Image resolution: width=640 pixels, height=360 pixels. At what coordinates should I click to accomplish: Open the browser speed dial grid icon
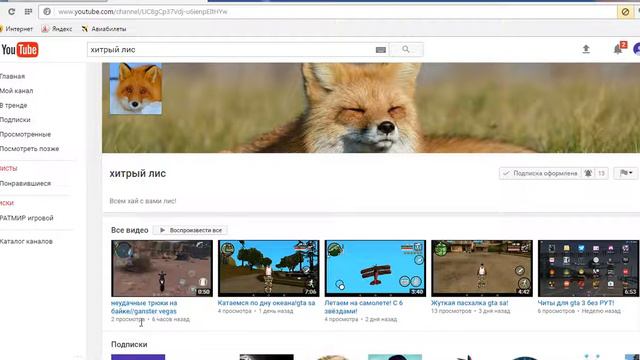coord(28,12)
